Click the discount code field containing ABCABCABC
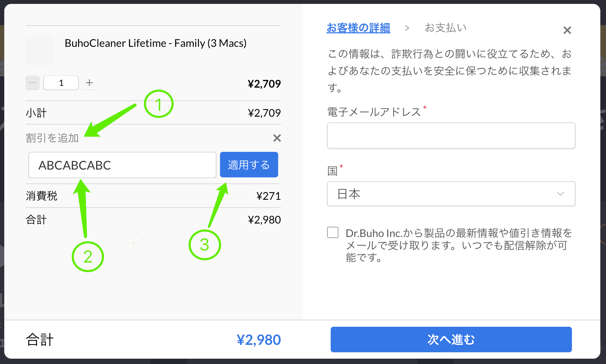 (x=122, y=165)
